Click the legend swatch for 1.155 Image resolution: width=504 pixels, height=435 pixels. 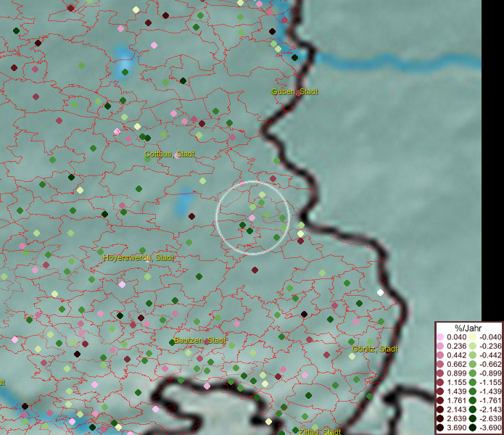pos(440,383)
